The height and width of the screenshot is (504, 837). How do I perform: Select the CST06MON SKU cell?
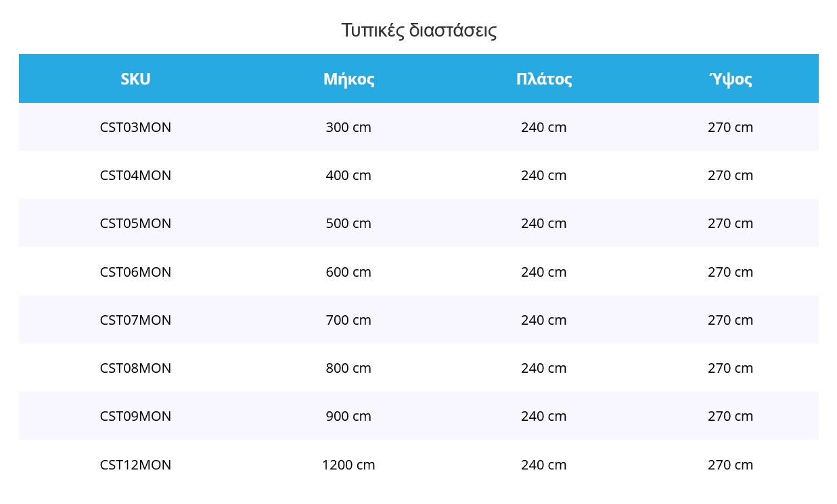135,272
